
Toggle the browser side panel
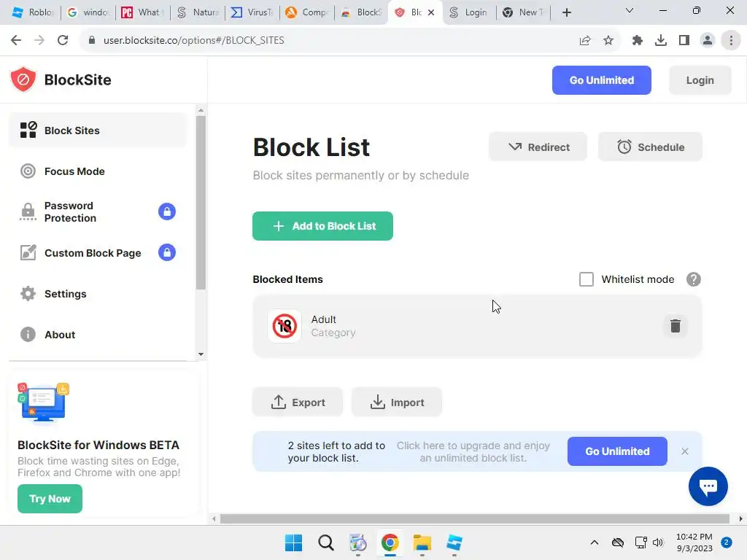pyautogui.click(x=684, y=40)
